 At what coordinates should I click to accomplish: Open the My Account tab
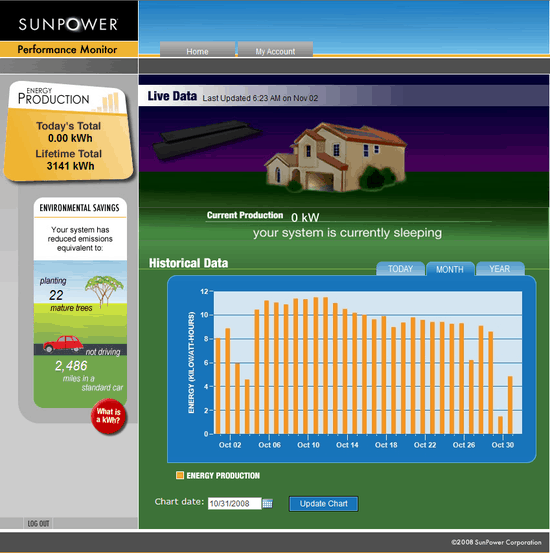click(x=275, y=49)
